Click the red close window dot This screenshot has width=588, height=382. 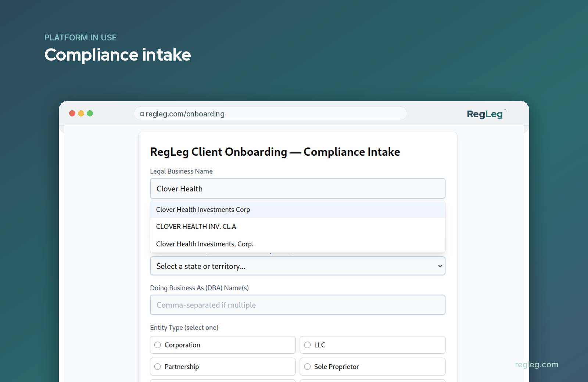pos(72,113)
